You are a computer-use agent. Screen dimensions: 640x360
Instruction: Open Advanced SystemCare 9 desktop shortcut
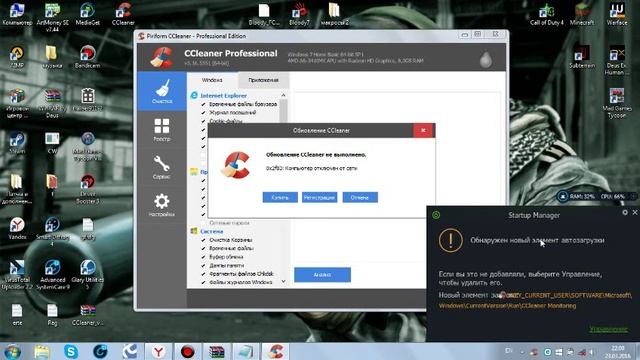[x=52, y=275]
